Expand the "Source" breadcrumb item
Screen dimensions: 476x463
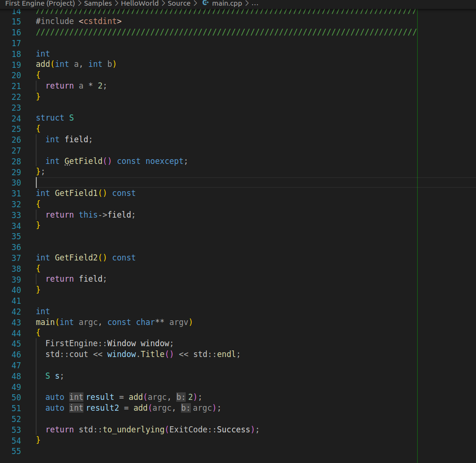[x=179, y=3]
